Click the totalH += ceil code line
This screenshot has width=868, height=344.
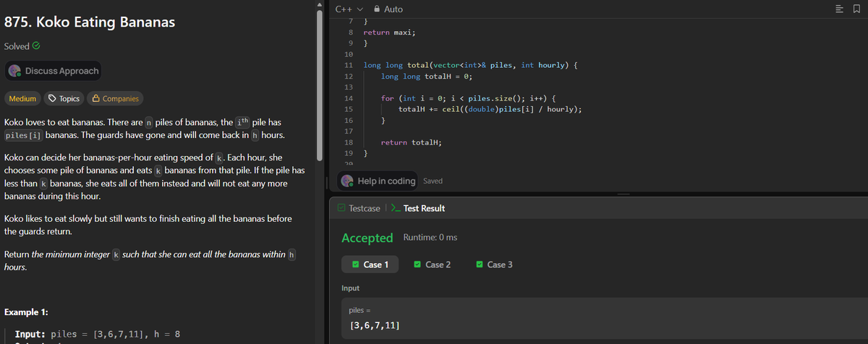point(490,109)
